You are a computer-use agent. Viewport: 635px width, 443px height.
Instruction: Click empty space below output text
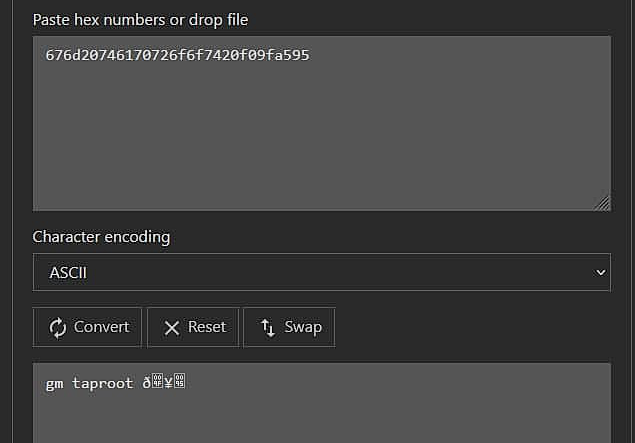tap(322, 419)
